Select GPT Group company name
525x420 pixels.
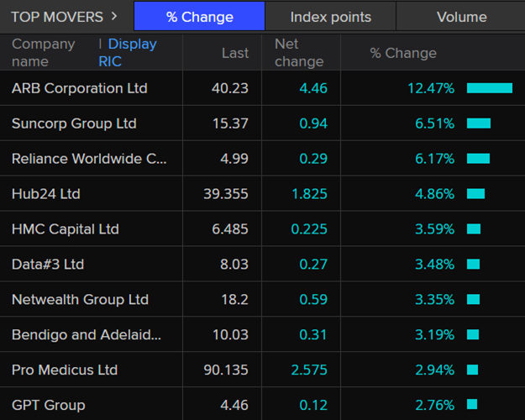pyautogui.click(x=49, y=405)
